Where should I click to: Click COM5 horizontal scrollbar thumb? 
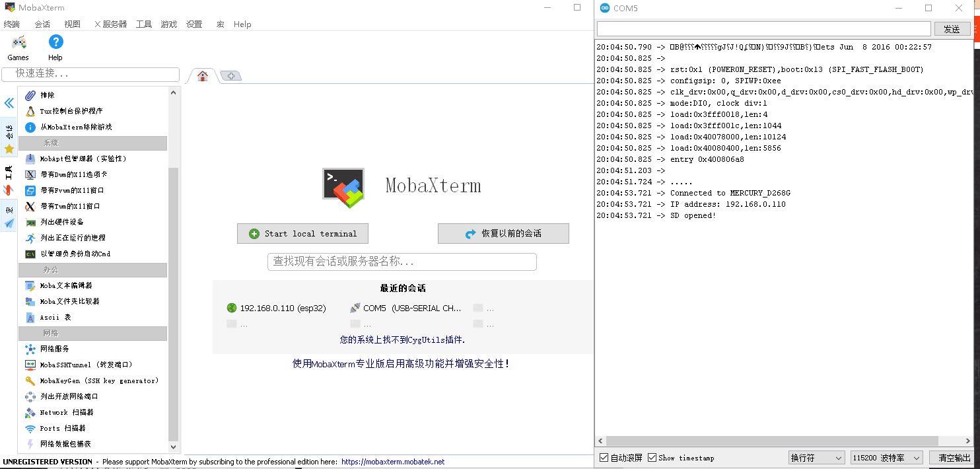[x=772, y=441]
